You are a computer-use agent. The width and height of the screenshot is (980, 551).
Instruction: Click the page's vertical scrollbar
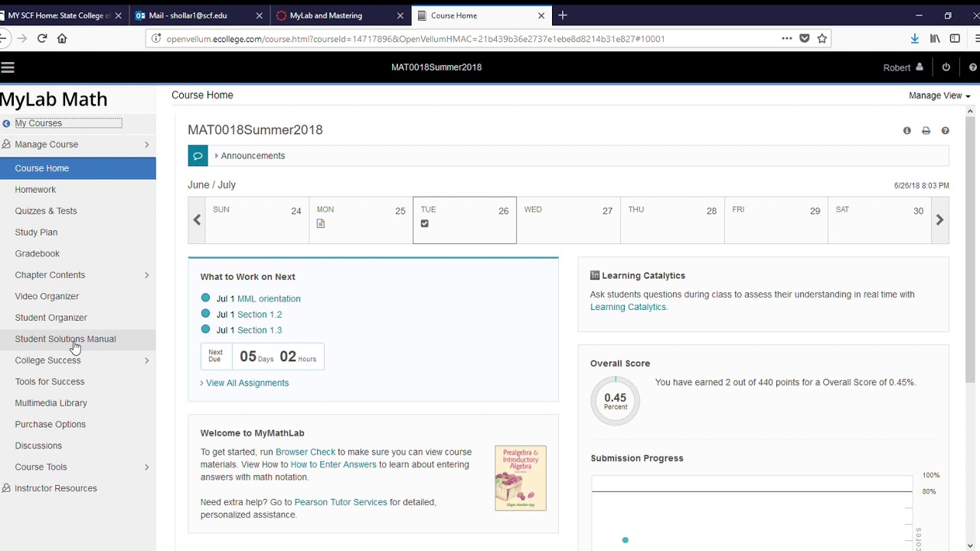(x=970, y=251)
